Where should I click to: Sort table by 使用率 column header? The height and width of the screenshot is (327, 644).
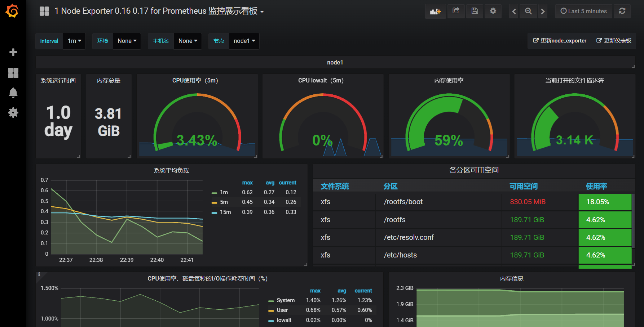(596, 186)
